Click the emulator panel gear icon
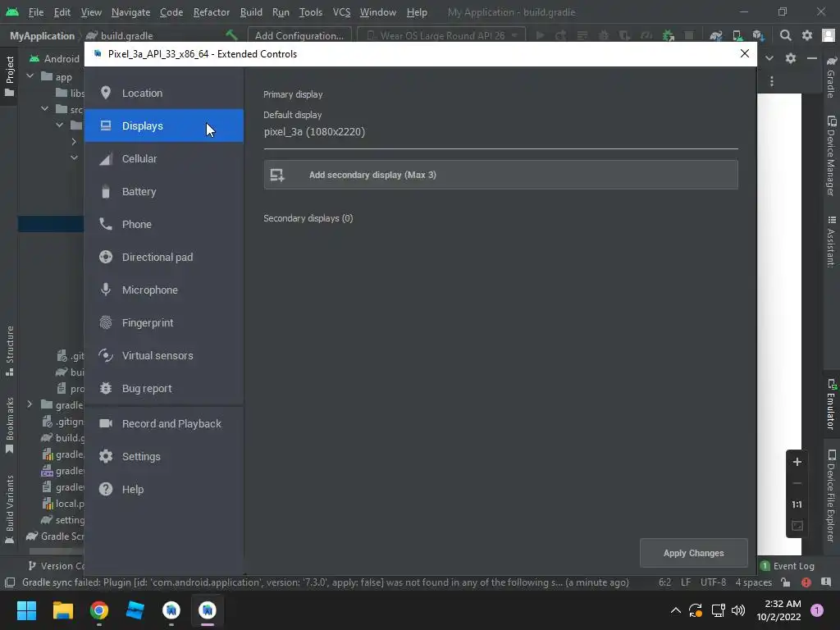840x630 pixels. point(790,58)
